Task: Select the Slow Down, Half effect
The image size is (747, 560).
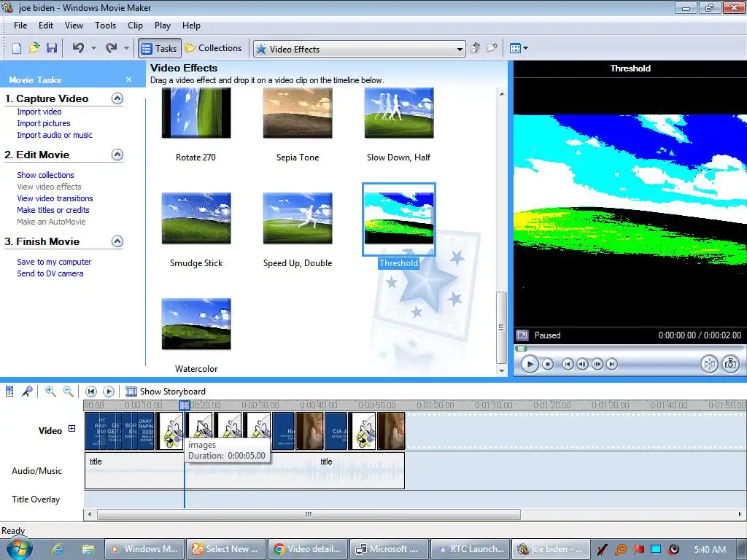Action: (399, 113)
